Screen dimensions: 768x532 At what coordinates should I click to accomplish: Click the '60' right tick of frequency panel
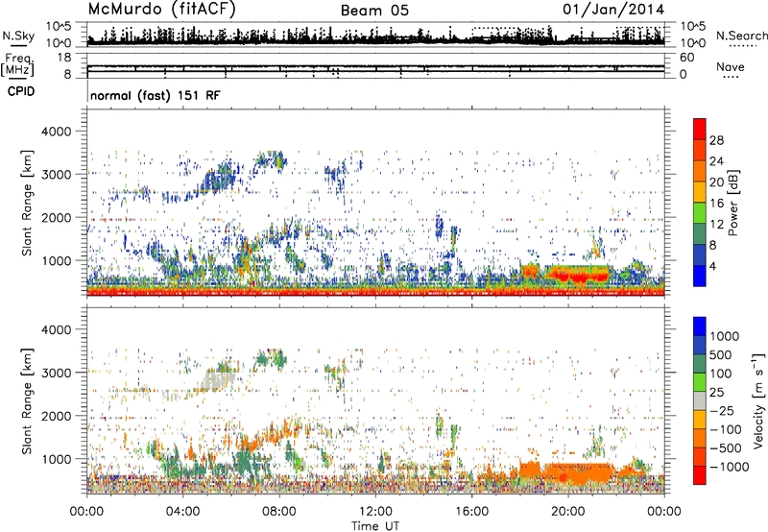[686, 58]
